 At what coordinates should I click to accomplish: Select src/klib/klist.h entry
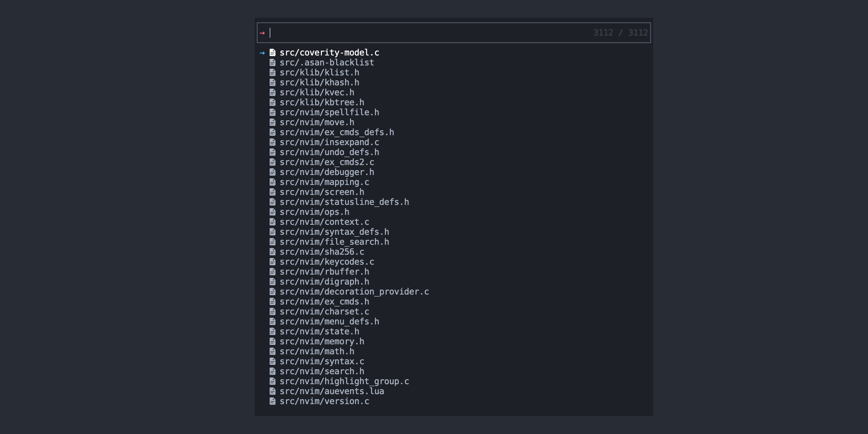(319, 73)
